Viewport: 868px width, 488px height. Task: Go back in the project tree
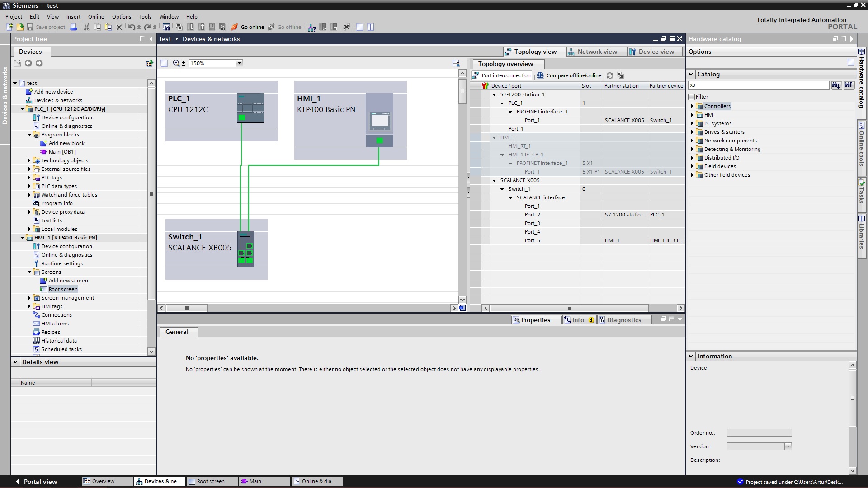(x=28, y=63)
